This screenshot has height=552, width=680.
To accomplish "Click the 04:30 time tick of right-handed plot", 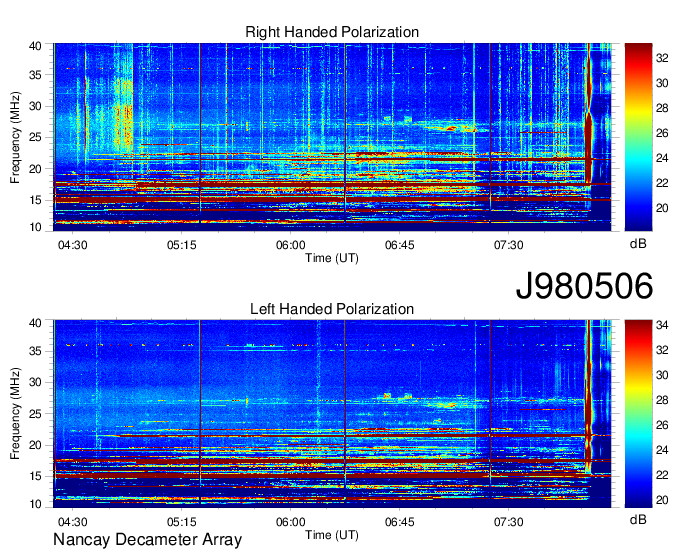I will click(72, 245).
